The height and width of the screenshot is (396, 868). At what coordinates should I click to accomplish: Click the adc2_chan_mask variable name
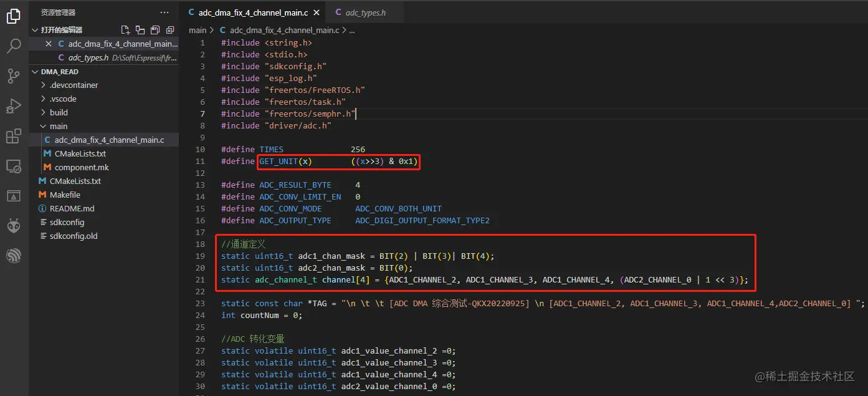click(x=331, y=268)
